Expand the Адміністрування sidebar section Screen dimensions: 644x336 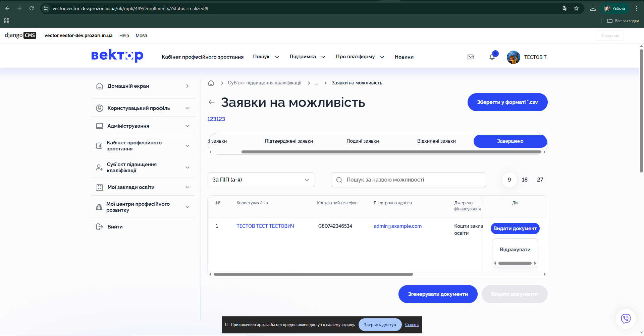187,126
